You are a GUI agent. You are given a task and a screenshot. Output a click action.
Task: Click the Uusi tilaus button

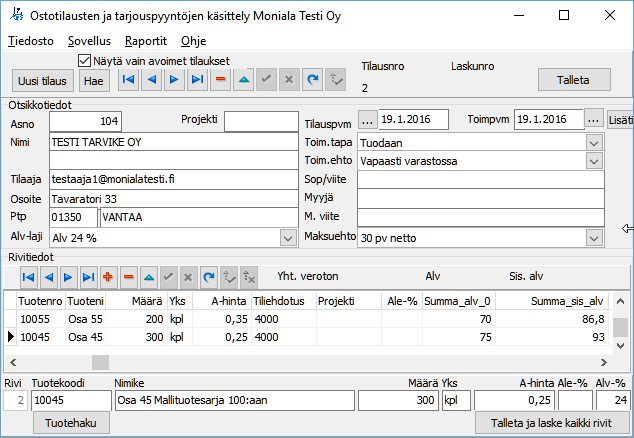(42, 80)
